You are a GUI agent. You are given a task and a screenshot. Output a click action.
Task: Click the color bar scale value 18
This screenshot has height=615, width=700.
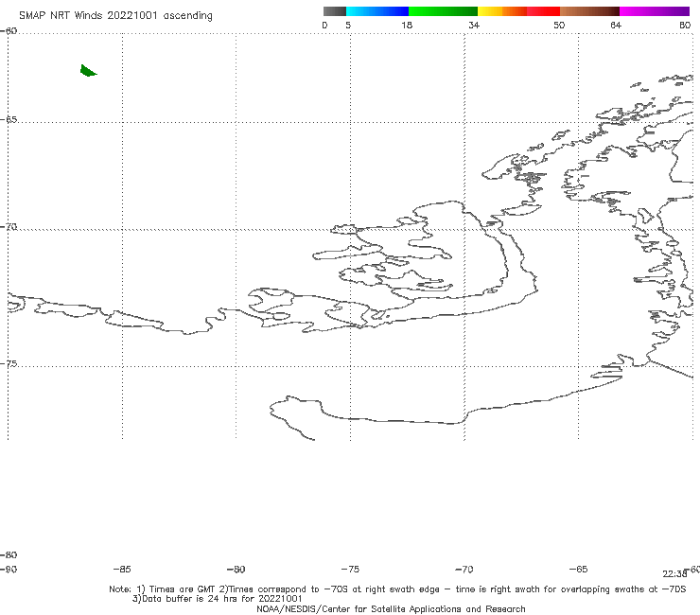click(407, 25)
